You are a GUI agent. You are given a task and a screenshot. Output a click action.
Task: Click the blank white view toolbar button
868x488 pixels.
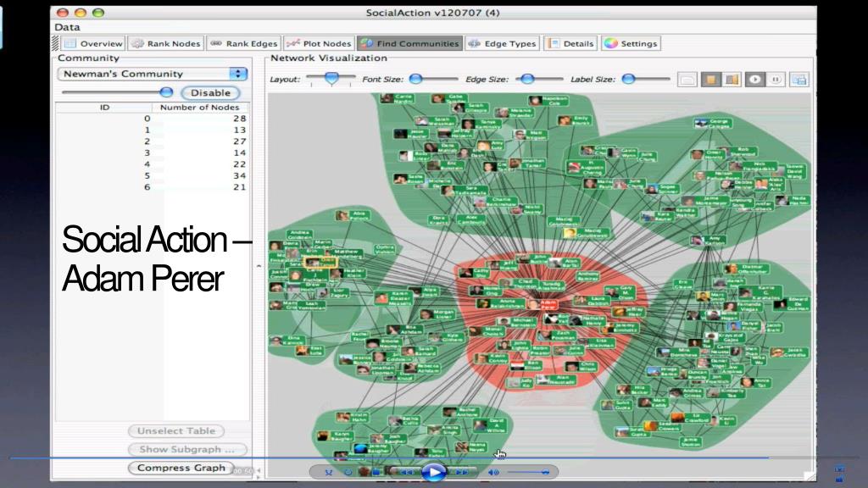pos(687,80)
